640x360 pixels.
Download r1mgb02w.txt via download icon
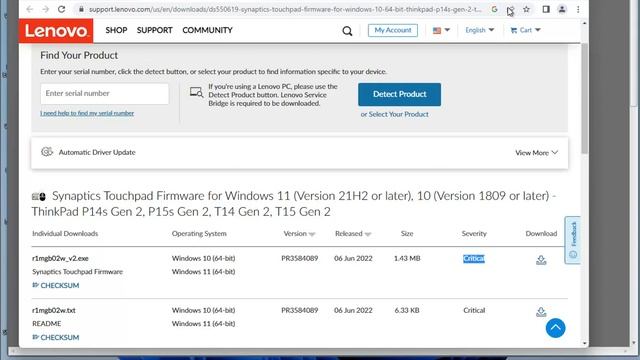[541, 311]
